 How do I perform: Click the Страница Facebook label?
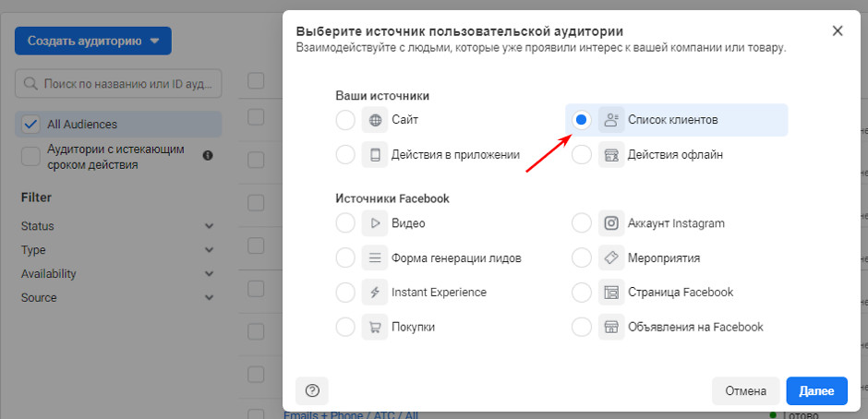point(681,293)
